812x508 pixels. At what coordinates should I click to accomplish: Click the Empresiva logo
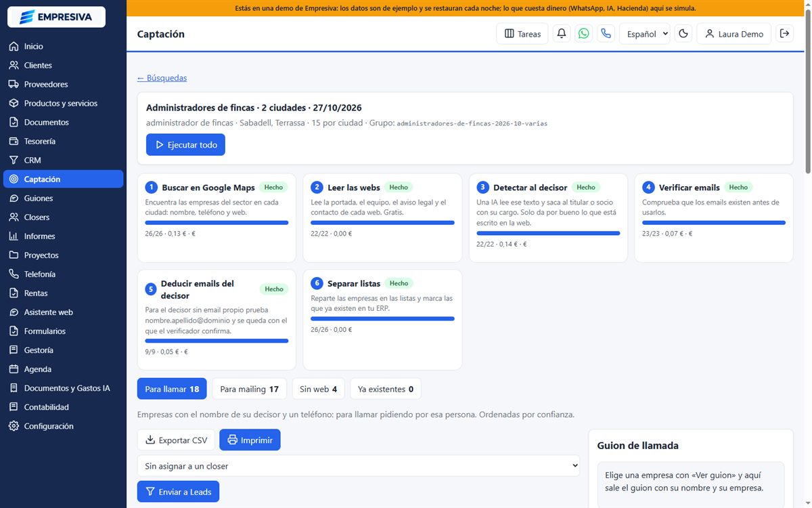[x=56, y=17]
